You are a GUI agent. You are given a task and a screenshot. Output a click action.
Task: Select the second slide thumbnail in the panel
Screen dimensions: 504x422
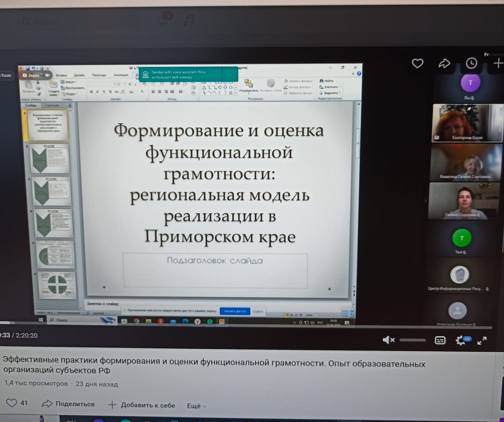point(49,159)
